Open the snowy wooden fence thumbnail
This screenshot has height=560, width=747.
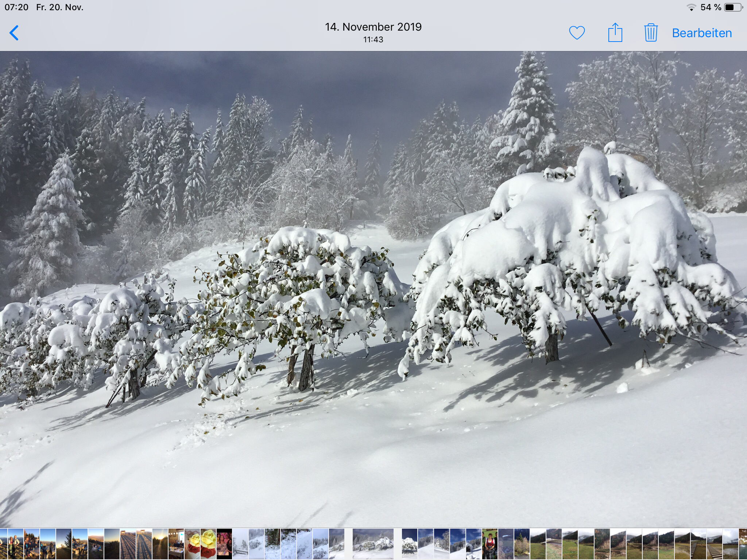[240, 544]
